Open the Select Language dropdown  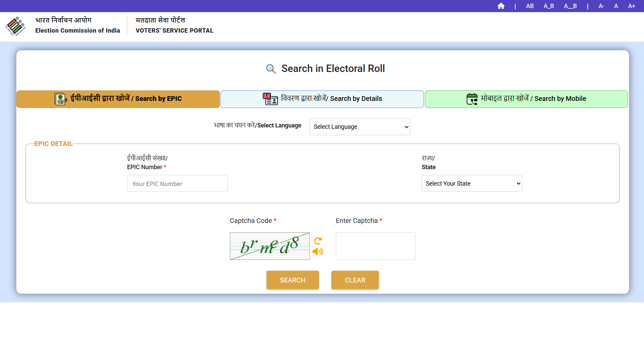[360, 127]
